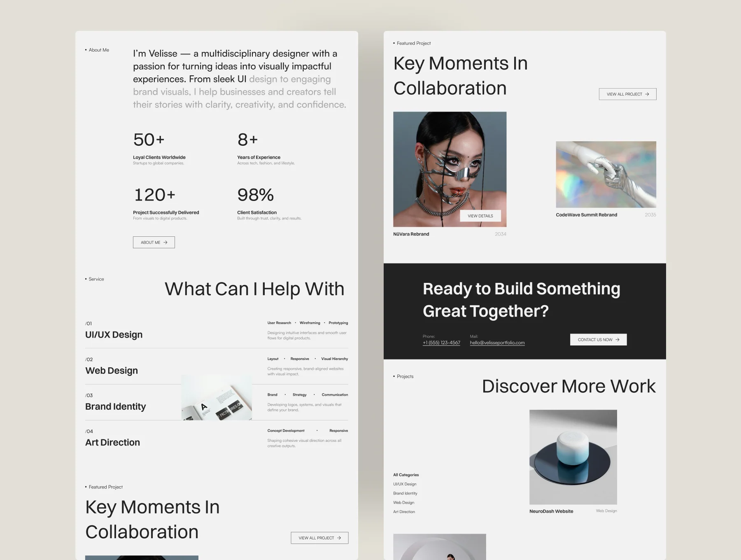Click the NeuroDash Website project title
This screenshot has width=741, height=560.
[551, 511]
